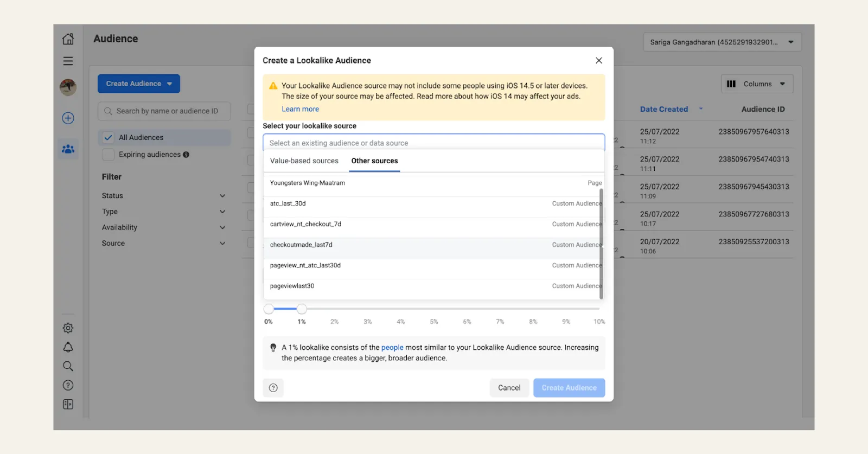Open the Create Audience dropdown button
Image resolution: width=868 pixels, height=454 pixels.
[x=139, y=84]
